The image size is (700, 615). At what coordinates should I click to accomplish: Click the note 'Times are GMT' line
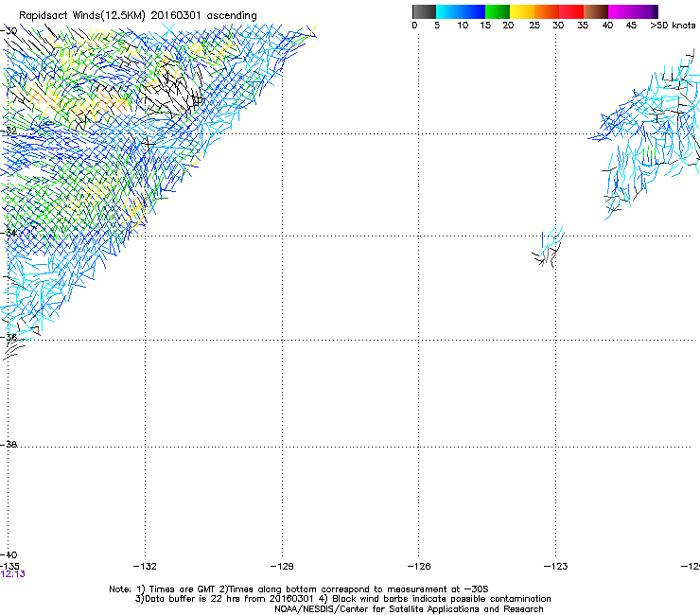click(x=299, y=589)
